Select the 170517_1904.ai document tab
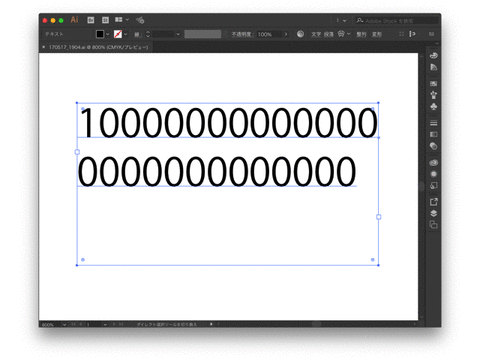Viewport: 480px width, 360px height. click(98, 47)
